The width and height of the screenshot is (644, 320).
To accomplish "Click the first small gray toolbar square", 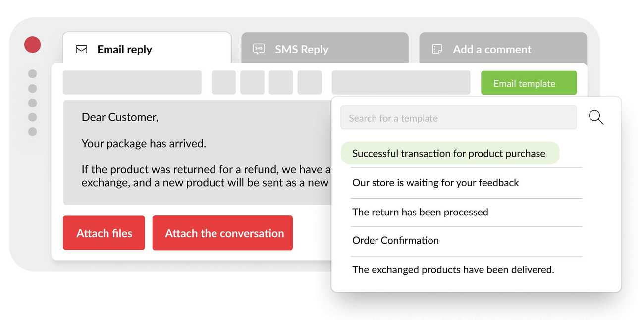I will point(223,83).
